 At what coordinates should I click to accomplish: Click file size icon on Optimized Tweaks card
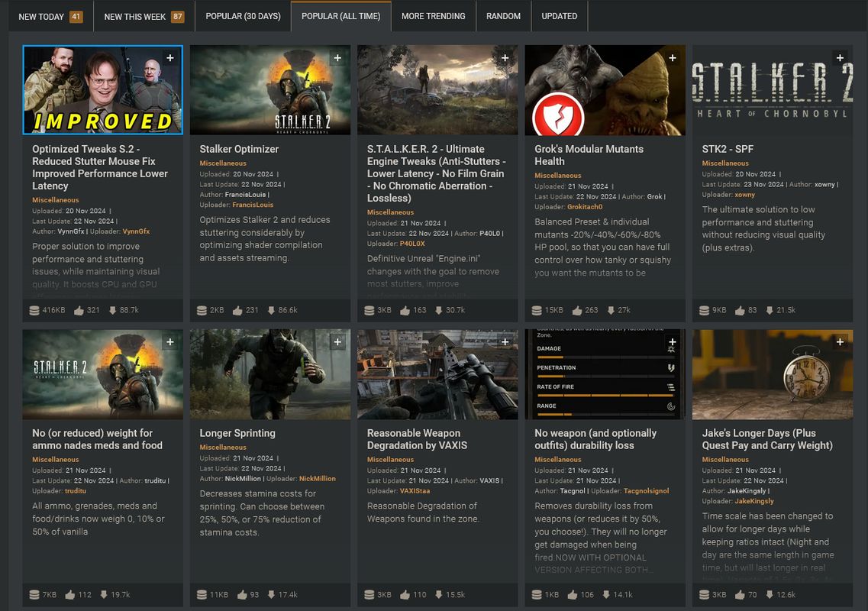pos(34,310)
